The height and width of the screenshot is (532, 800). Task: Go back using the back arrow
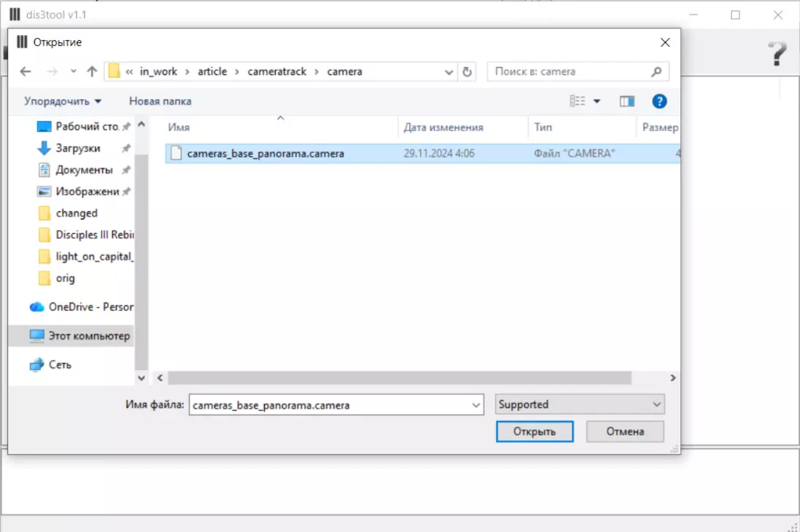(x=26, y=72)
